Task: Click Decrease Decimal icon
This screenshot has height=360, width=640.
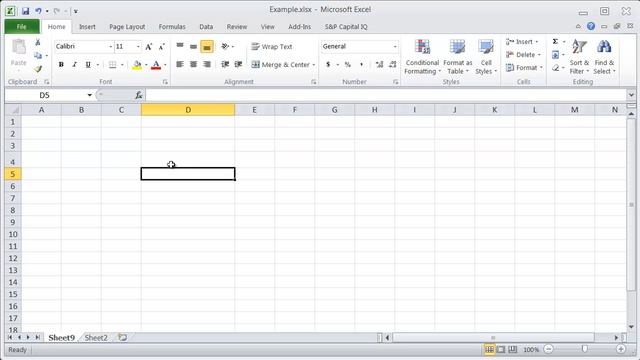Action: pyautogui.click(x=393, y=64)
